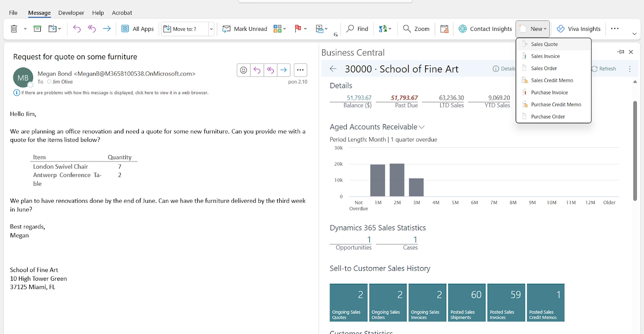This screenshot has width=644, height=334.
Task: Click the Balance ($) value 51,793.67
Action: 359,98
